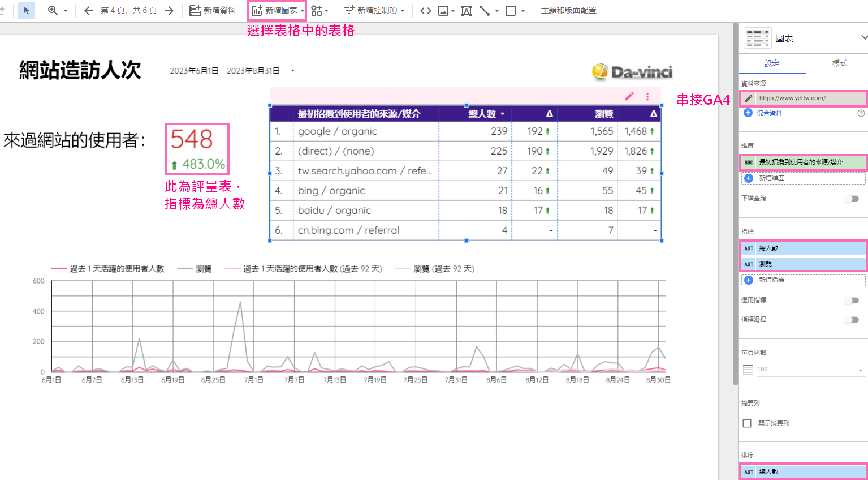Click 混合資料 blend data plus icon
The width and height of the screenshot is (868, 480).
(748, 113)
